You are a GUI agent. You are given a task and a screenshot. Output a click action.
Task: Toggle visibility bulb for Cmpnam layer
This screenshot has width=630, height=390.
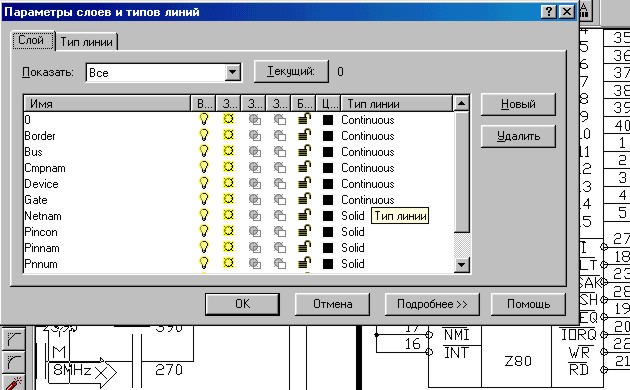point(204,167)
